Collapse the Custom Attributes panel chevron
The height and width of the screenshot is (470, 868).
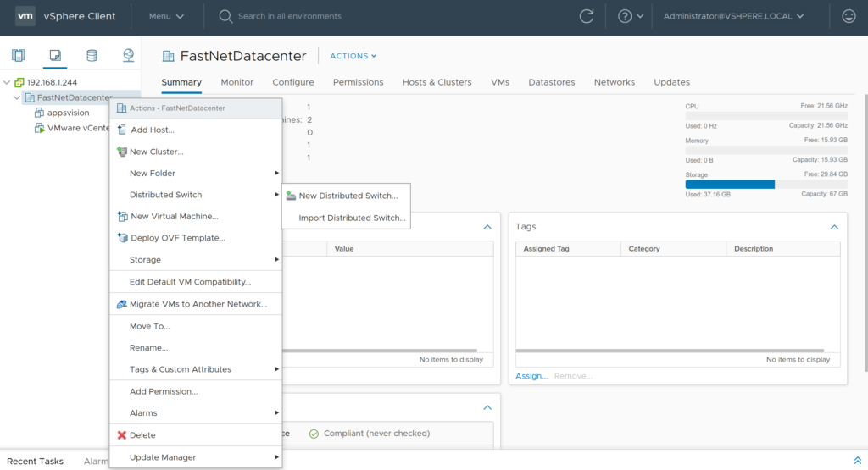[487, 227]
